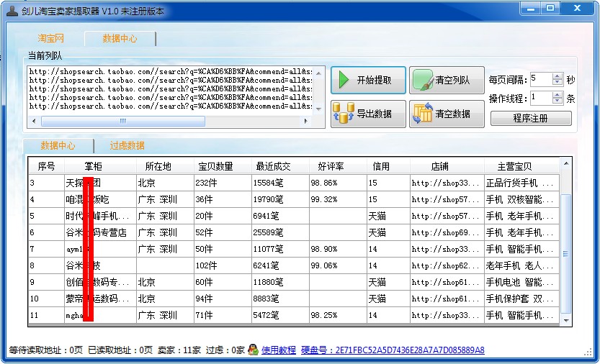Click the 每页间隔 interval input field
600x364 pixels.
coord(542,80)
